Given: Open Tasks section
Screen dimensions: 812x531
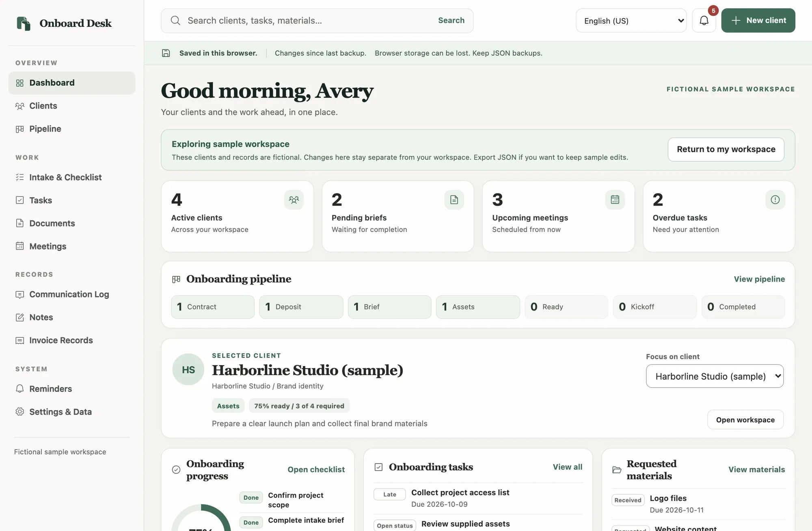Looking at the screenshot, I should 72,200.
